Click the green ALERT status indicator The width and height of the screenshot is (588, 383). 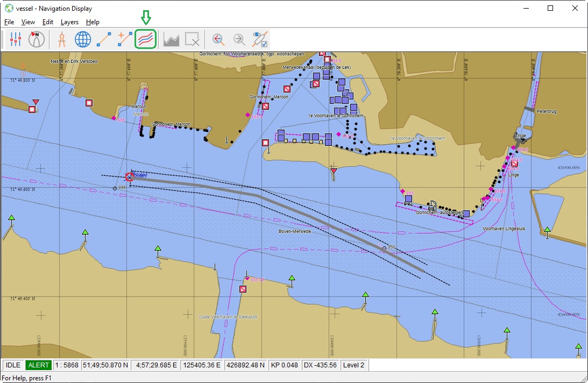[x=39, y=365]
